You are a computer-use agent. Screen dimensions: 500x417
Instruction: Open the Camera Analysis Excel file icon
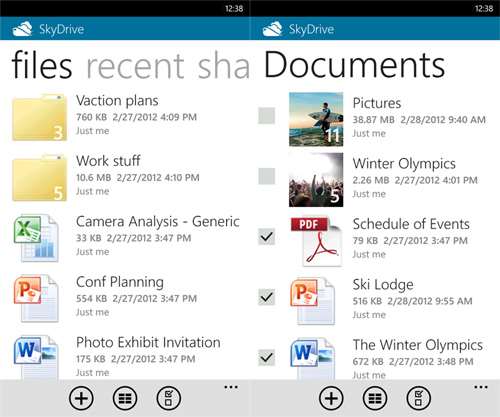point(36,238)
